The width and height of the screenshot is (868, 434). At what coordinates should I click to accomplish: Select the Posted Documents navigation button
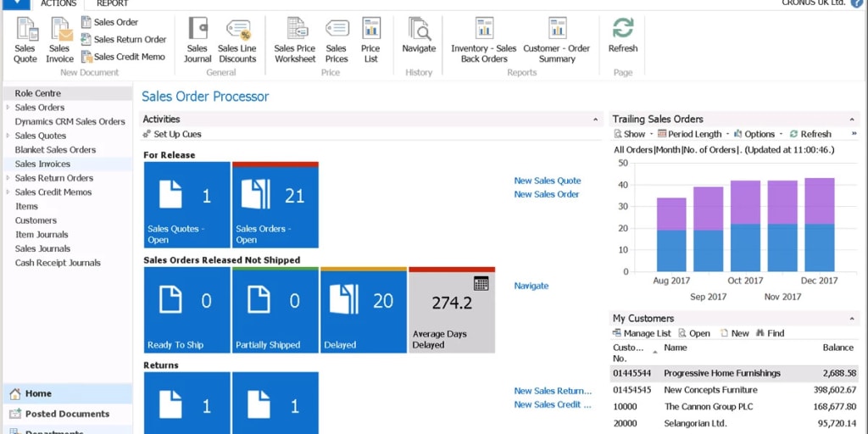68,414
